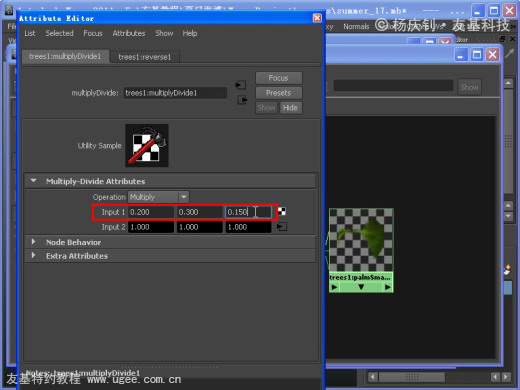
Task: Open the Operation dropdown set to Multiply
Action: [159, 197]
